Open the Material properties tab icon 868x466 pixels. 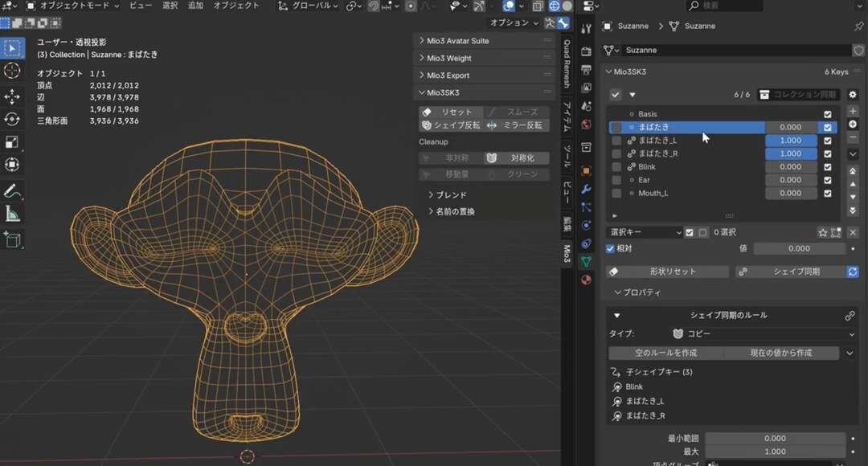coord(586,280)
